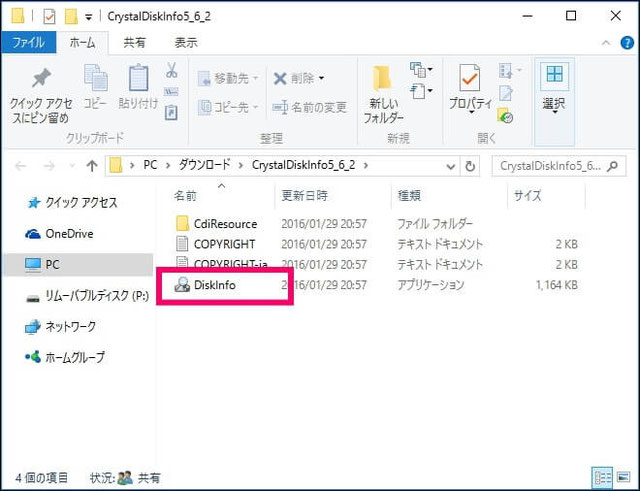The height and width of the screenshot is (491, 640).
Task: Switch to Details view icon in status bar
Action: point(602,477)
